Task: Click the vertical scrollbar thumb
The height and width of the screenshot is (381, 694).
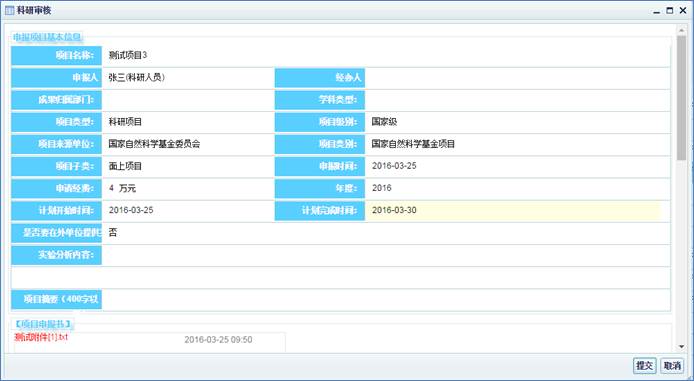Action: click(681, 97)
